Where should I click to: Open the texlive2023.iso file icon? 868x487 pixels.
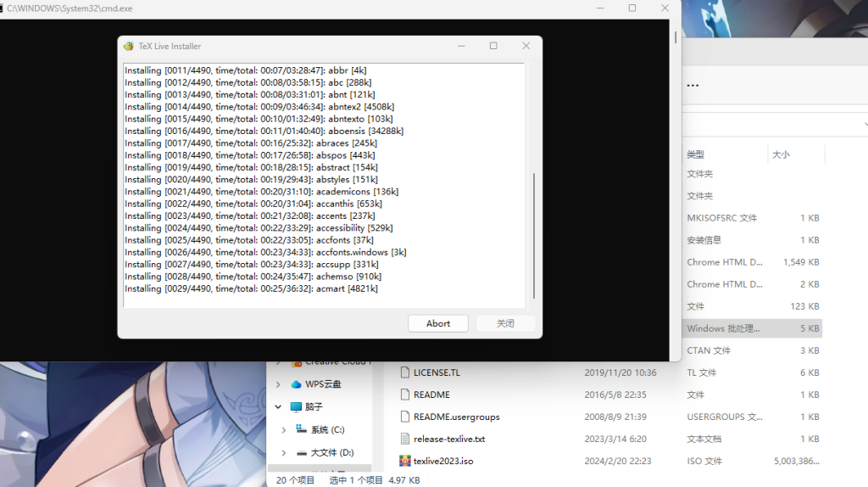tap(405, 461)
